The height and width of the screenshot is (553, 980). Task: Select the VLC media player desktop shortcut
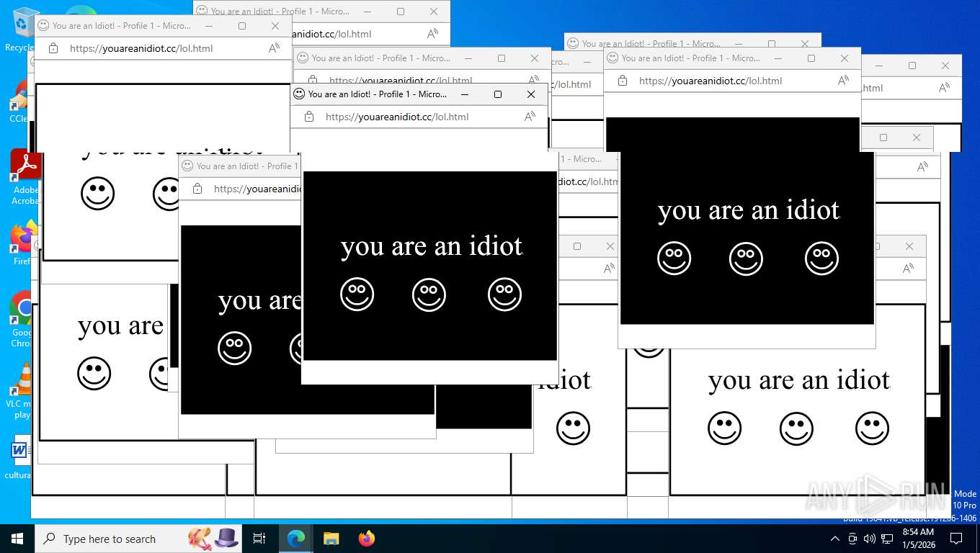20,390
